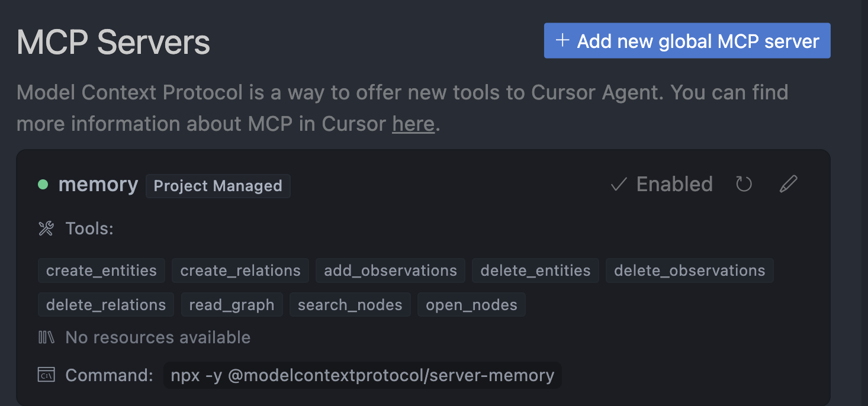Select the delete_entities tool chip
868x406 pixels.
(x=535, y=270)
